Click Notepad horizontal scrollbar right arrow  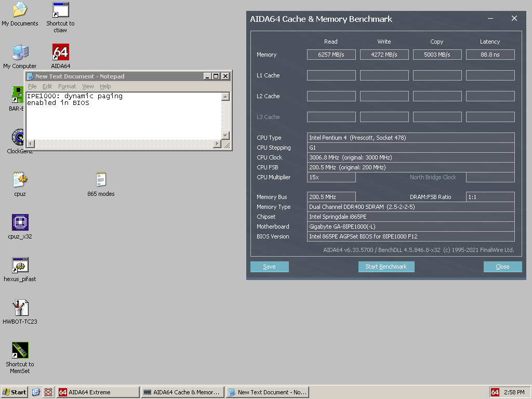click(x=217, y=144)
